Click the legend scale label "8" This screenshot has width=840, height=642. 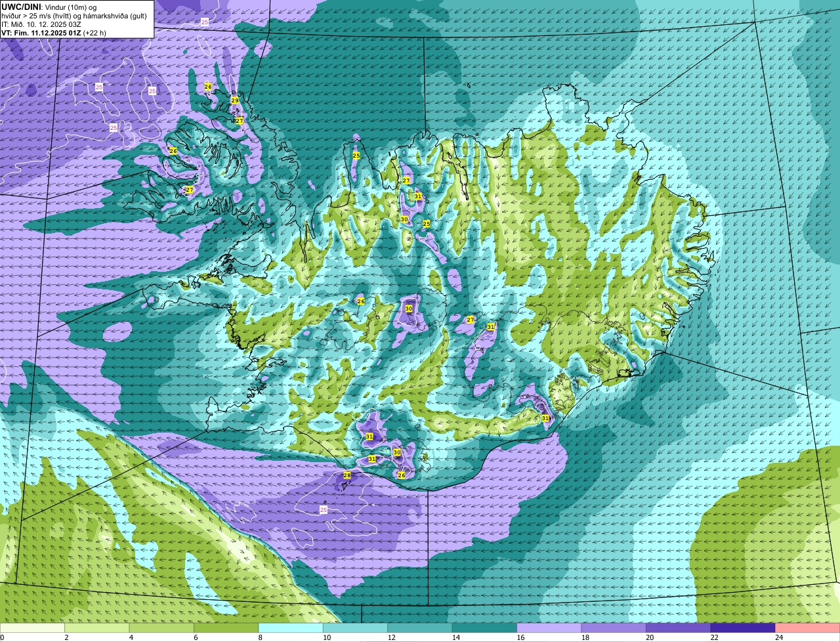click(261, 637)
